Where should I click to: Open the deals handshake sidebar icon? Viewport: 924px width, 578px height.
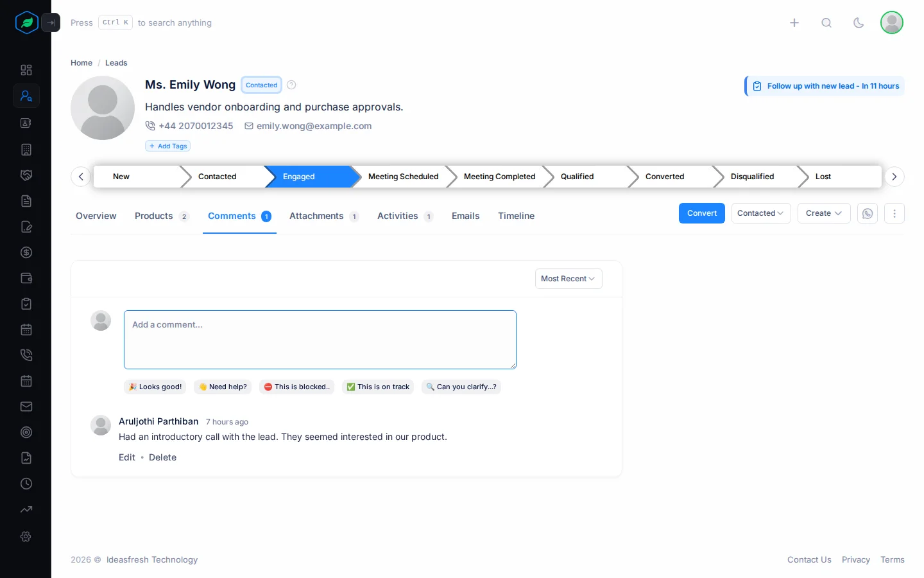[26, 175]
